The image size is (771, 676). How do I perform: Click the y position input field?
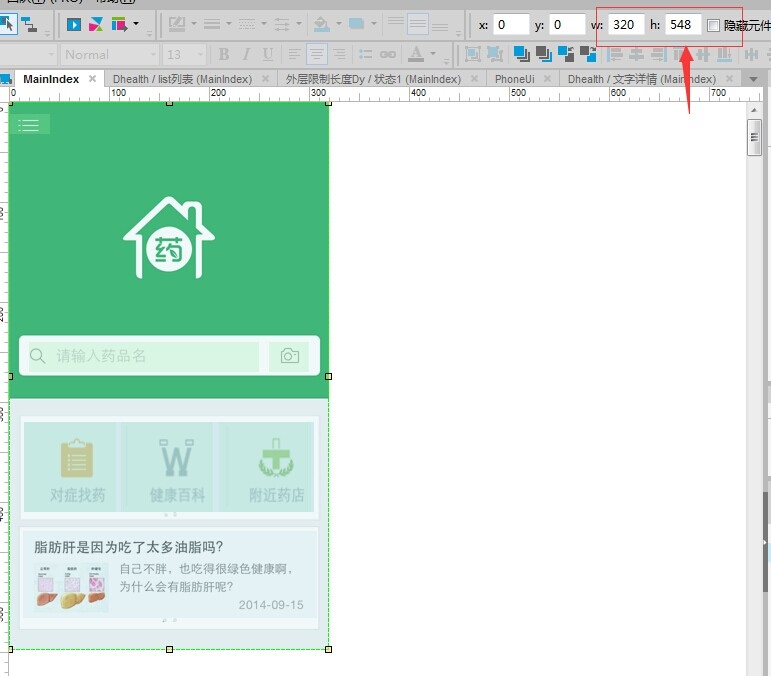(567, 25)
